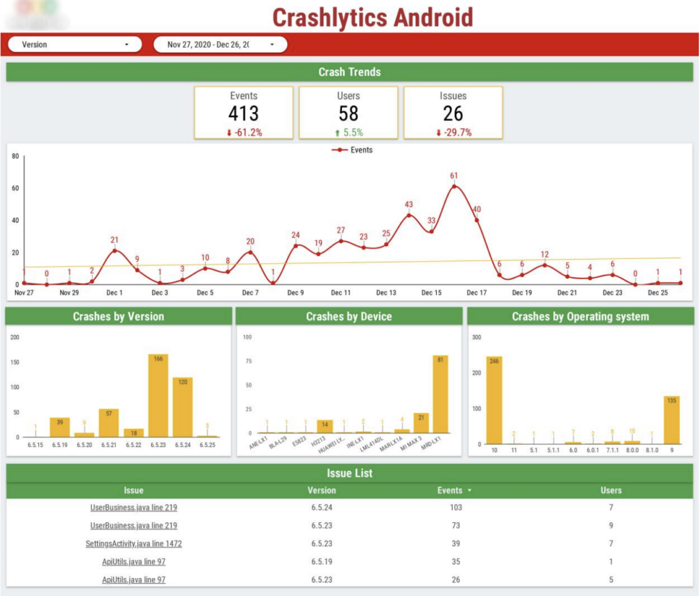Select the Users scorecard showing 58
The height and width of the screenshot is (596, 700).
pyautogui.click(x=348, y=113)
